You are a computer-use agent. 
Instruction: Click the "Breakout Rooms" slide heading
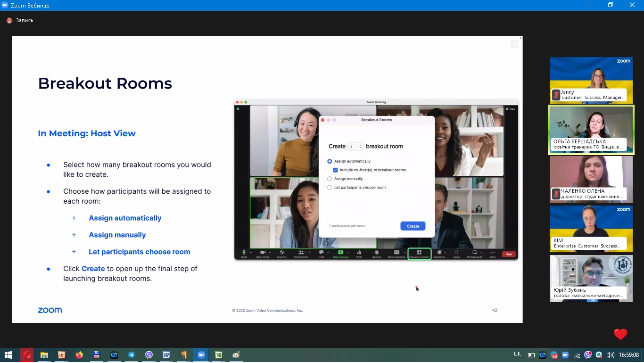(105, 83)
